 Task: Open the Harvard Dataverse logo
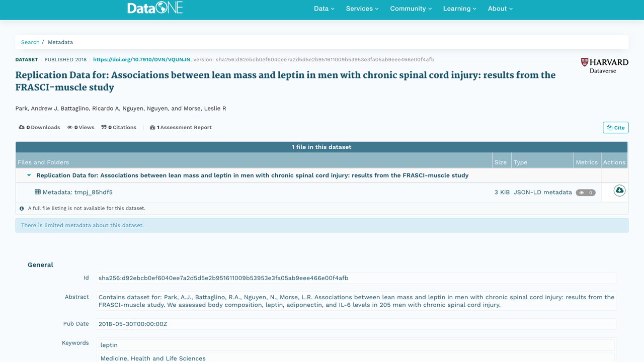[604, 65]
